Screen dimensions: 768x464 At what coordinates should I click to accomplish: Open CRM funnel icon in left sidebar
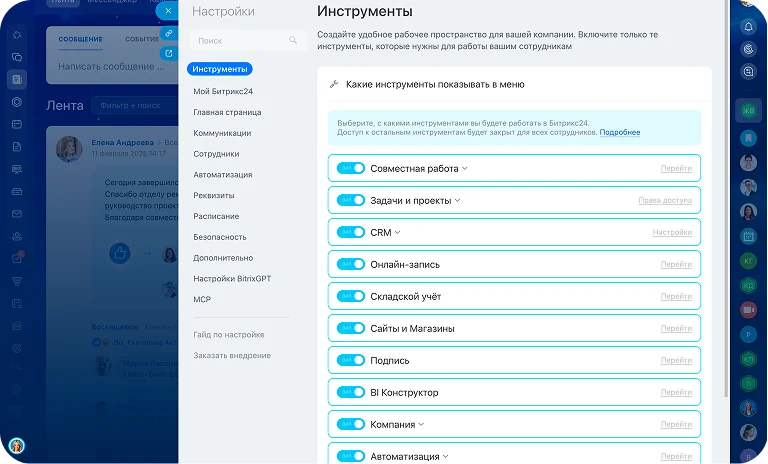click(17, 281)
